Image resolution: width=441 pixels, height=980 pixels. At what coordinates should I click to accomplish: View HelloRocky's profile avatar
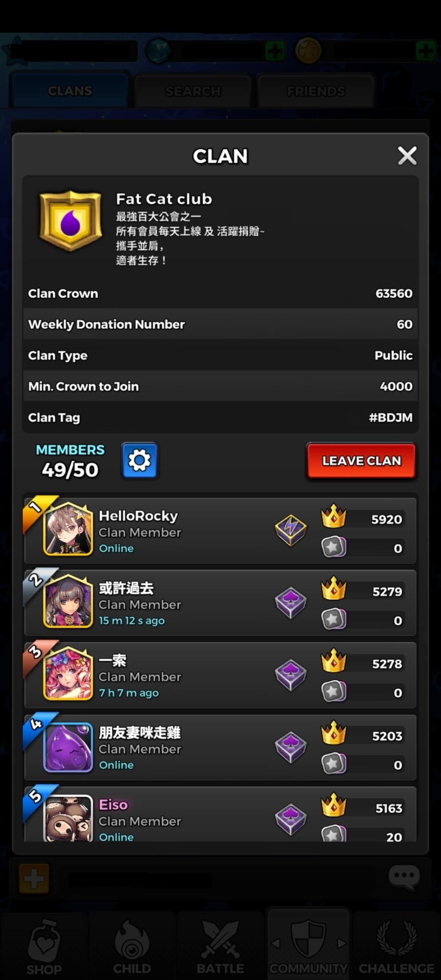coord(68,529)
